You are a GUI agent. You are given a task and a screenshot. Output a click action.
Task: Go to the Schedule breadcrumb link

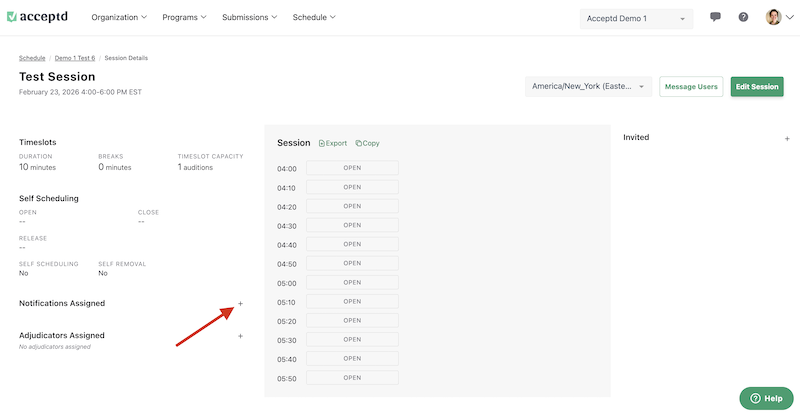point(32,58)
